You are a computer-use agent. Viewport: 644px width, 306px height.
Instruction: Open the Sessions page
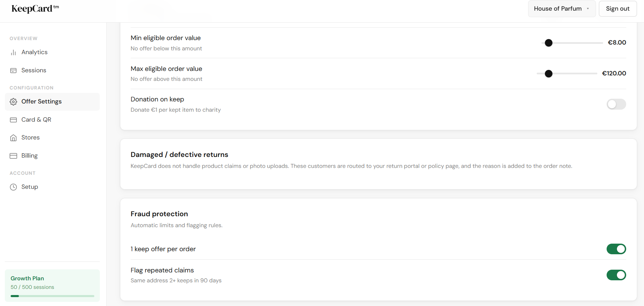coord(52,71)
